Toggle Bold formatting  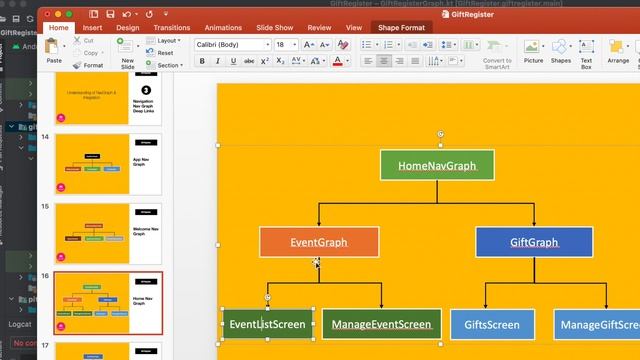pyautogui.click(x=202, y=61)
